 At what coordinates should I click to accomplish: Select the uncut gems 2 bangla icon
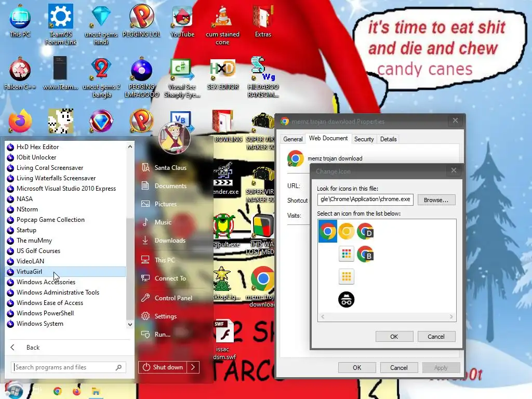pos(101,77)
